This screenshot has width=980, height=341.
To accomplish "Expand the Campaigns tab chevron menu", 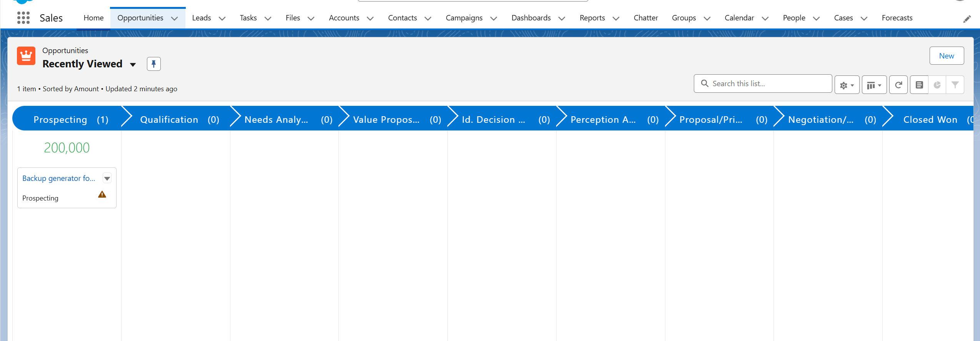I will (494, 18).
